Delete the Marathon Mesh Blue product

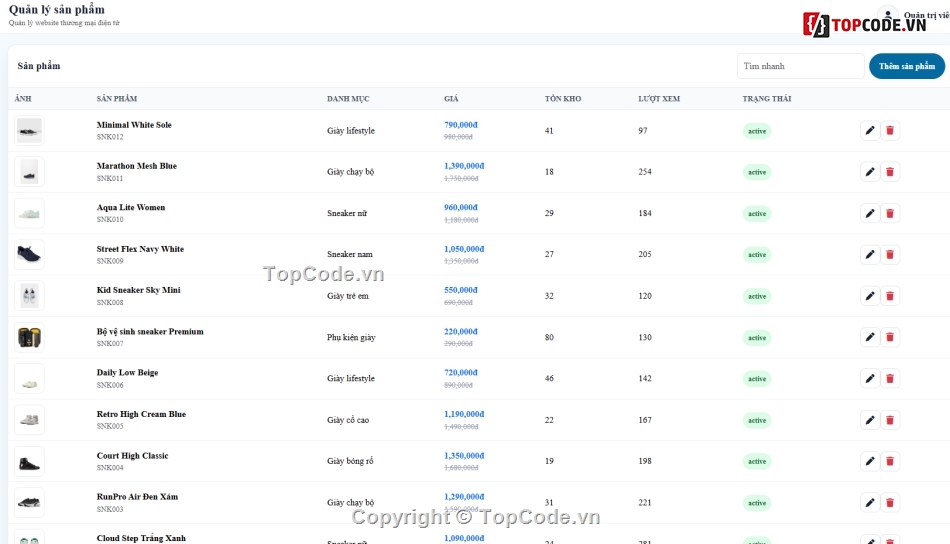pos(890,172)
